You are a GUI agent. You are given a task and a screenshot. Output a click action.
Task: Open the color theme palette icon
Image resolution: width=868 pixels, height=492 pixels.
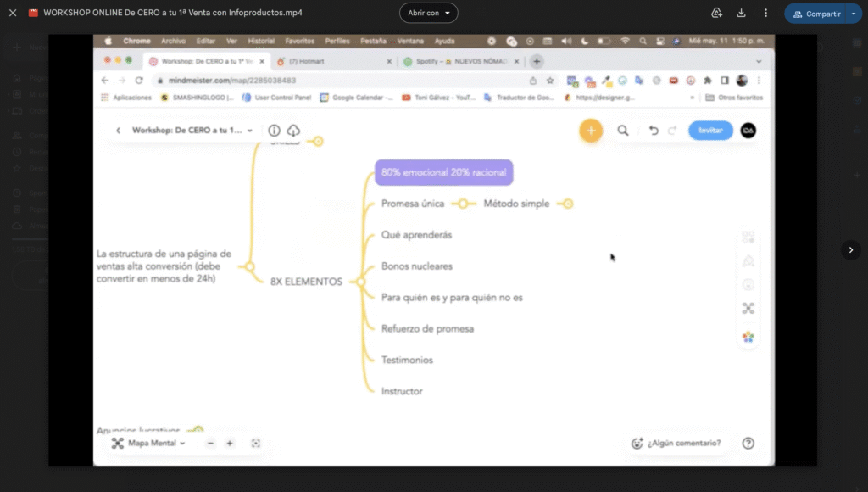748,337
